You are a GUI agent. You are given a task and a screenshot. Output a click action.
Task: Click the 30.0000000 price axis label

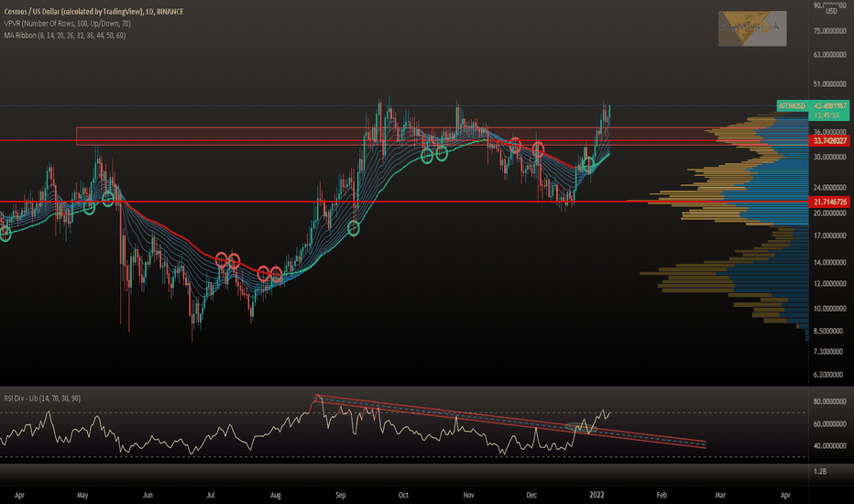[829, 157]
